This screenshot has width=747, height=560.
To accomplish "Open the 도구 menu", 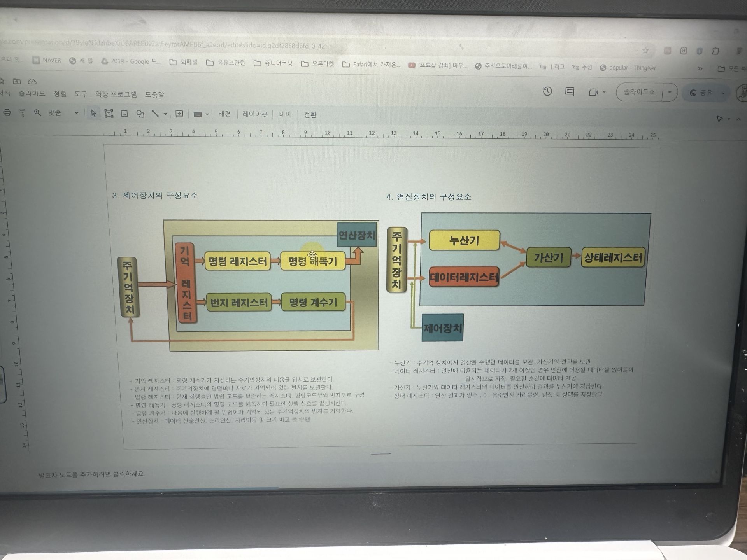I will pyautogui.click(x=81, y=94).
